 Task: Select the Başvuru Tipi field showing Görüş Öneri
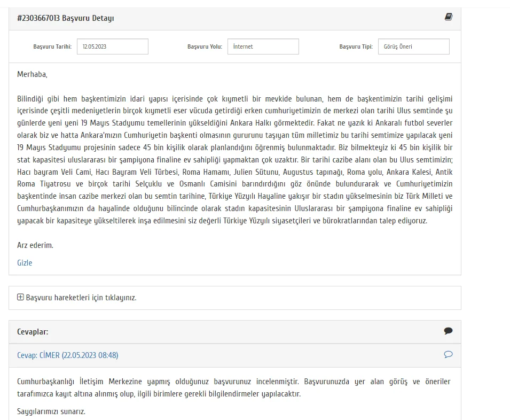(x=413, y=46)
